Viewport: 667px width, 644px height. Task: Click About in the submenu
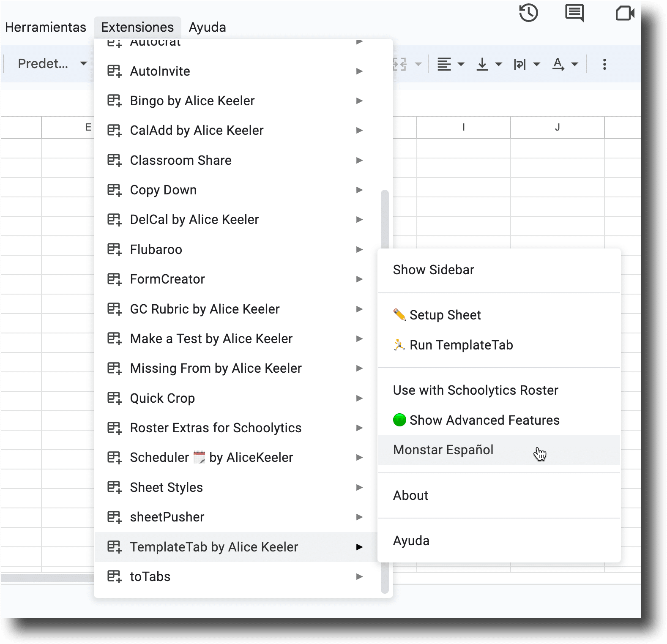point(411,495)
